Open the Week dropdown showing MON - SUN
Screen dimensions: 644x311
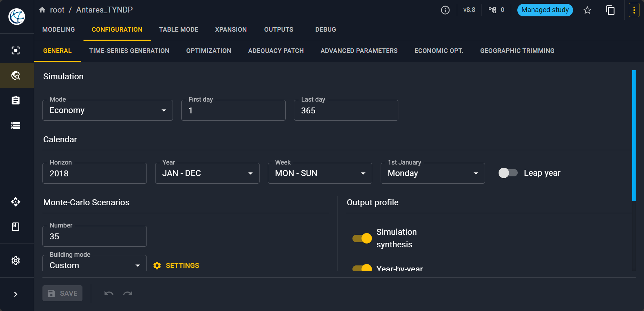(x=320, y=173)
